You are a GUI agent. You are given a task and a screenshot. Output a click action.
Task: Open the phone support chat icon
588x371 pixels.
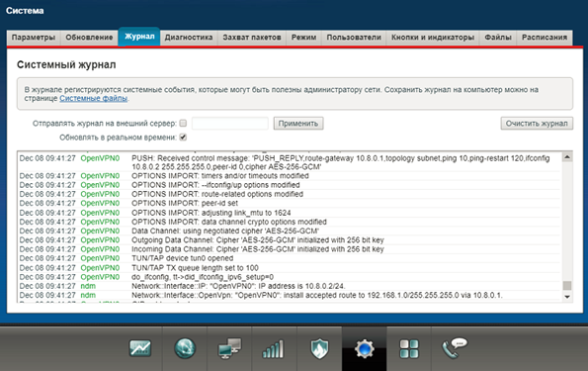455,348
